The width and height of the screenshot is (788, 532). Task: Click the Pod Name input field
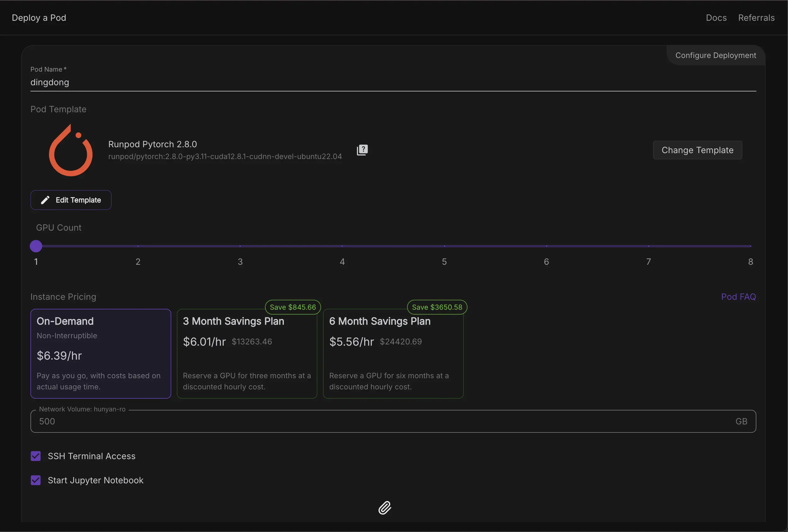pyautogui.click(x=393, y=82)
